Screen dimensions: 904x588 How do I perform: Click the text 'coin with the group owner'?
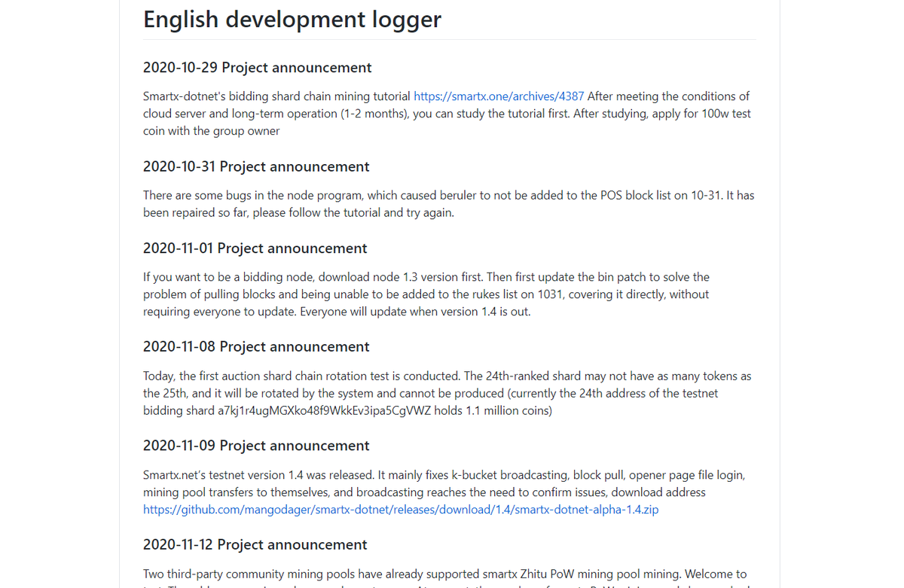pyautogui.click(x=212, y=131)
